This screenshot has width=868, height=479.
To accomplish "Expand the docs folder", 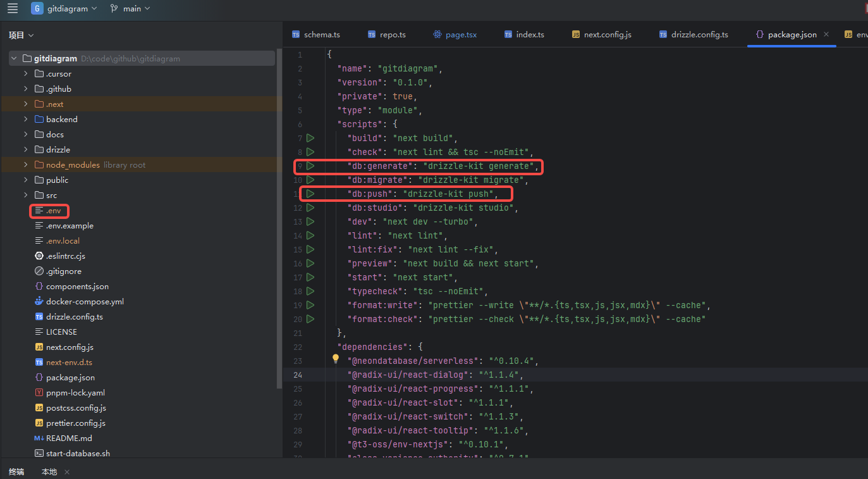I will pyautogui.click(x=26, y=134).
